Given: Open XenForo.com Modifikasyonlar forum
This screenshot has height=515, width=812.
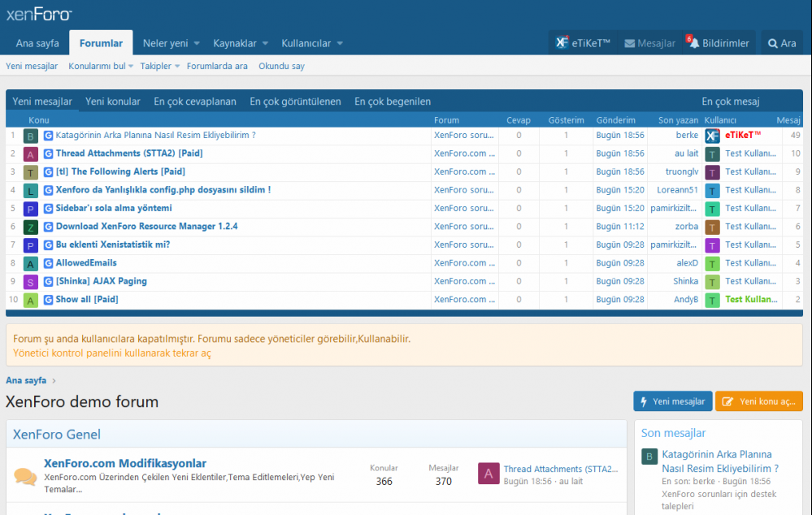Looking at the screenshot, I should pyautogui.click(x=125, y=463).
